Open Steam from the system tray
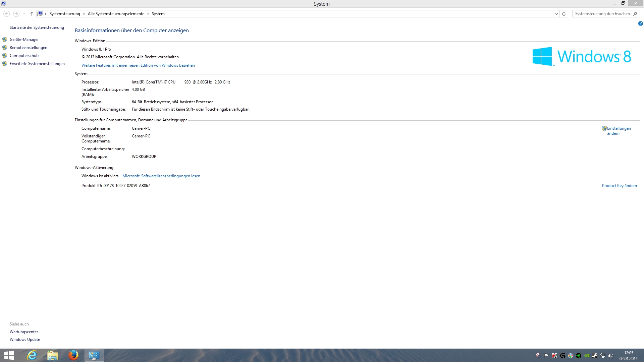Screen dimensions: 644x362 (x=595, y=356)
